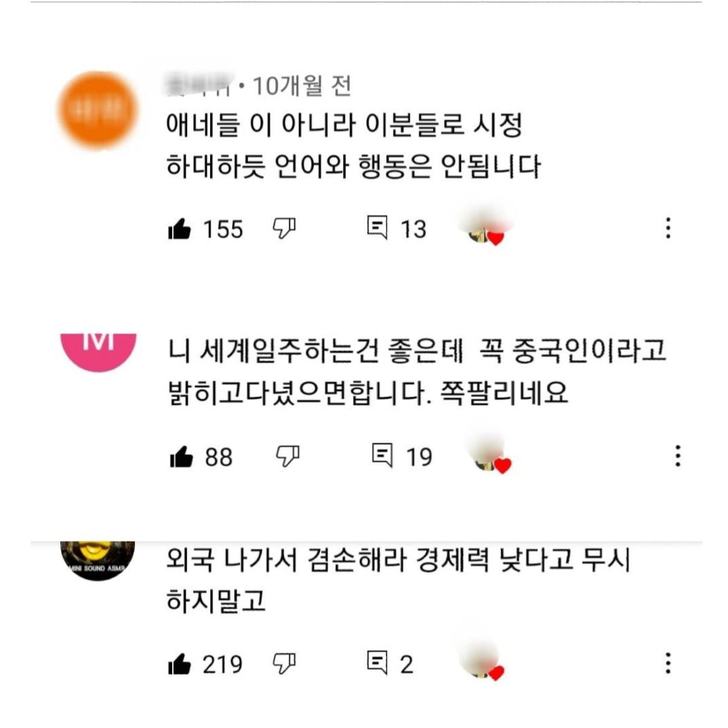The width and height of the screenshot is (728, 728).
Task: Click the blurred username of first comment
Action: [200, 85]
